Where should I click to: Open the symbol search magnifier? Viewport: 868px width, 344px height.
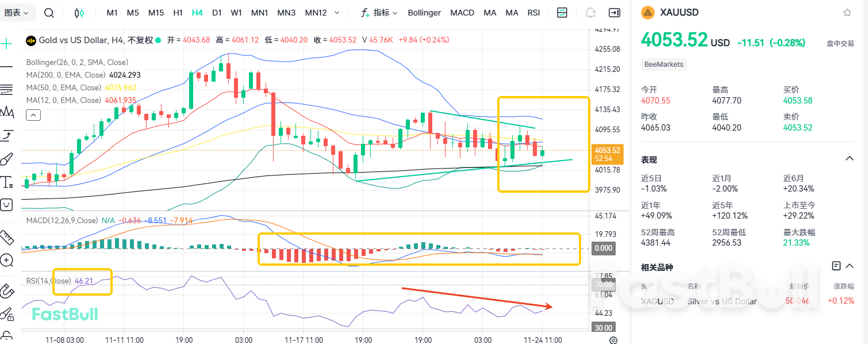49,13
